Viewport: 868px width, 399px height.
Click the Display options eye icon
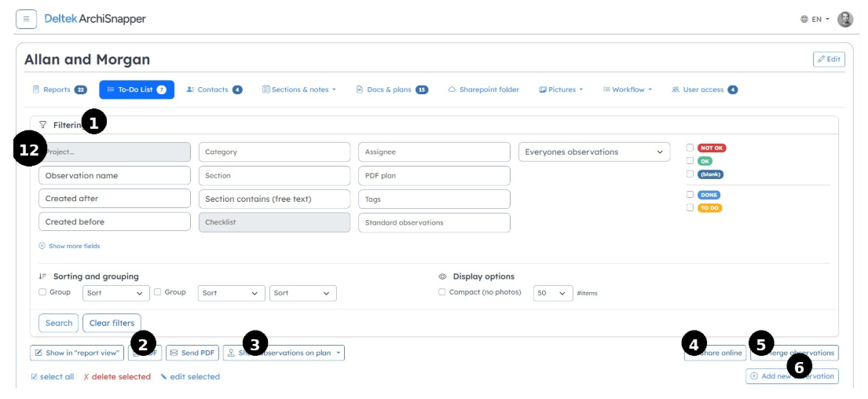click(442, 276)
